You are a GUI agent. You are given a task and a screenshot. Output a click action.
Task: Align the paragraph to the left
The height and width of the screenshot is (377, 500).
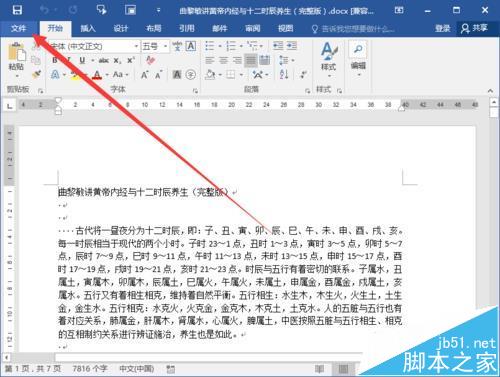click(x=209, y=60)
